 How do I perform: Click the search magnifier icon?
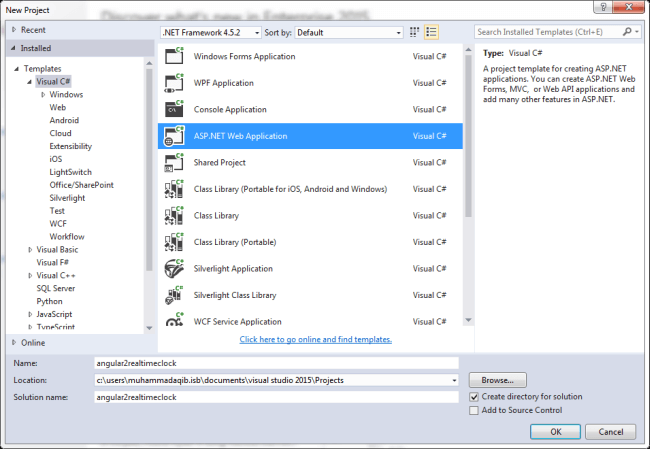click(627, 32)
